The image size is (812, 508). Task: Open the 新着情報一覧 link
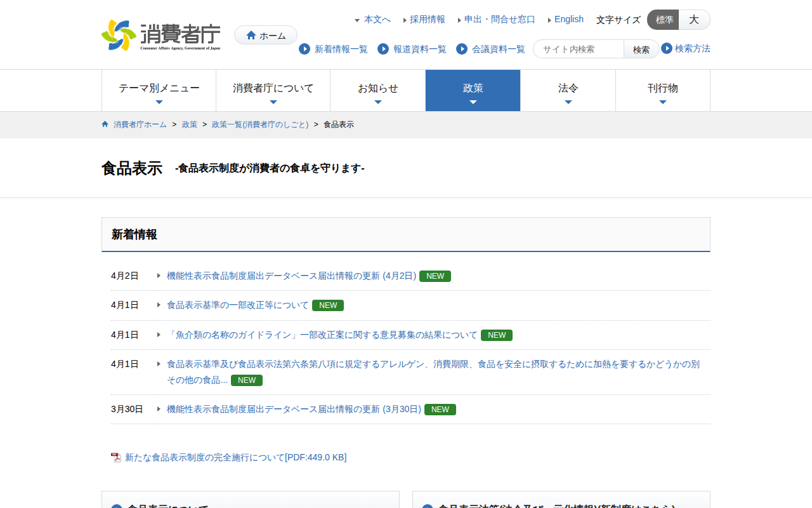341,49
